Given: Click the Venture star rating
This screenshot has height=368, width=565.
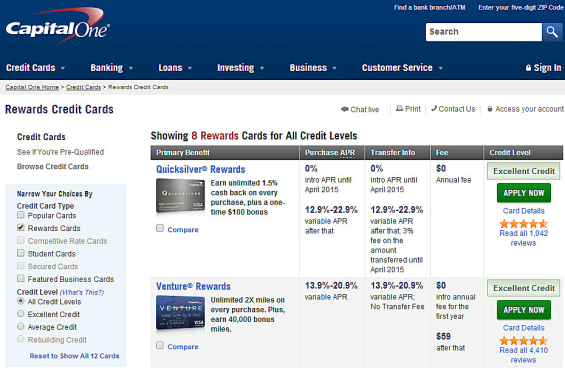Looking at the screenshot, I should tap(523, 341).
